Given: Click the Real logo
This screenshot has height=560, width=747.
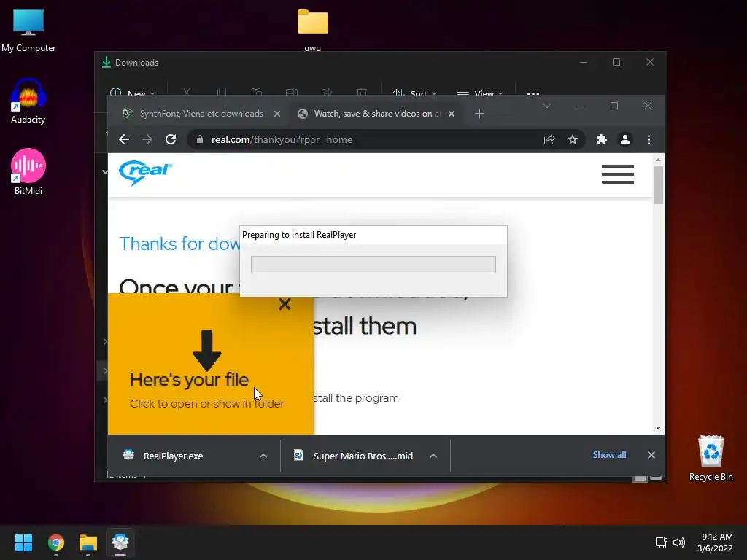Looking at the screenshot, I should 145,172.
